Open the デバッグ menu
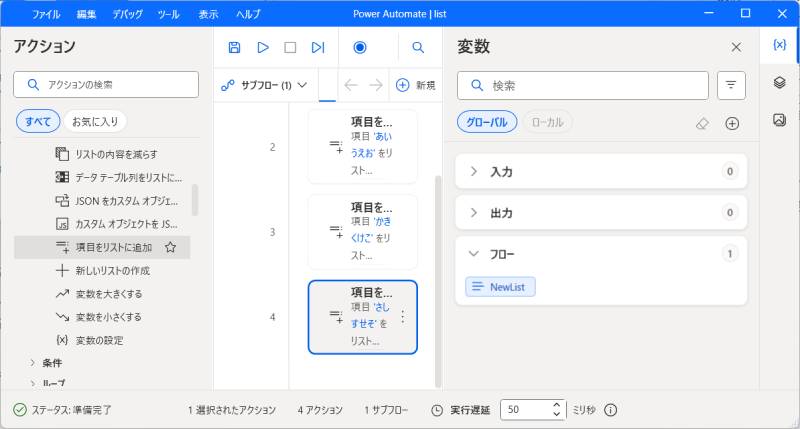Viewport: 800px width, 429px height. pyautogui.click(x=128, y=14)
